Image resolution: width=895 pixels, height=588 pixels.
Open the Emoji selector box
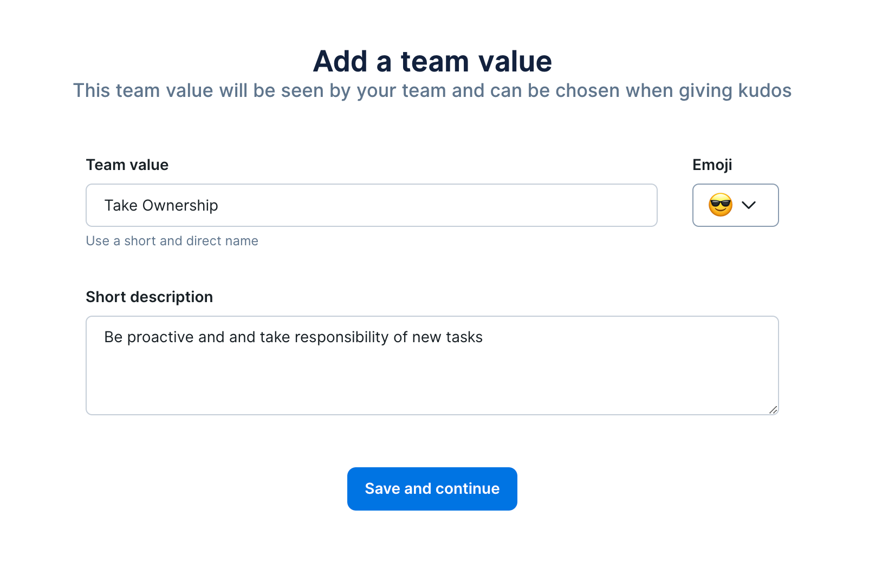coord(735,205)
